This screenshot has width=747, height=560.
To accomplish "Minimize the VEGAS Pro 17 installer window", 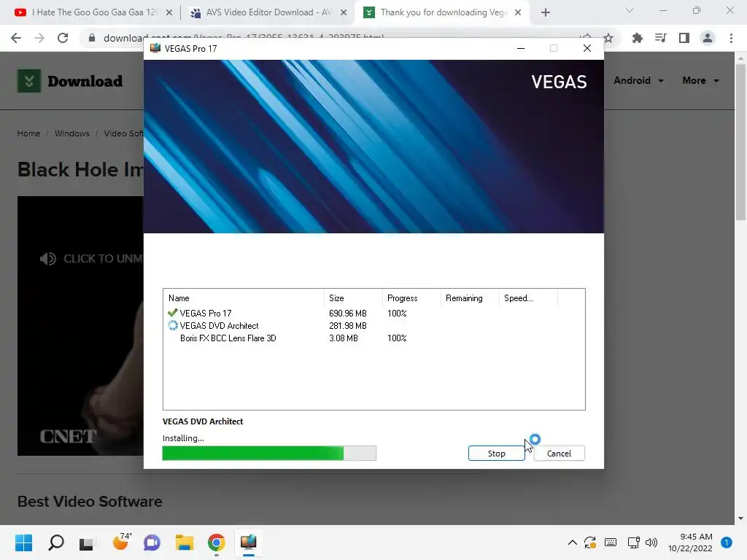I will click(521, 48).
